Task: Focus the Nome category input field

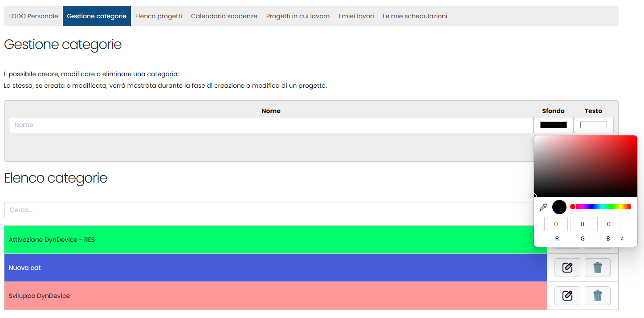Action: point(271,125)
